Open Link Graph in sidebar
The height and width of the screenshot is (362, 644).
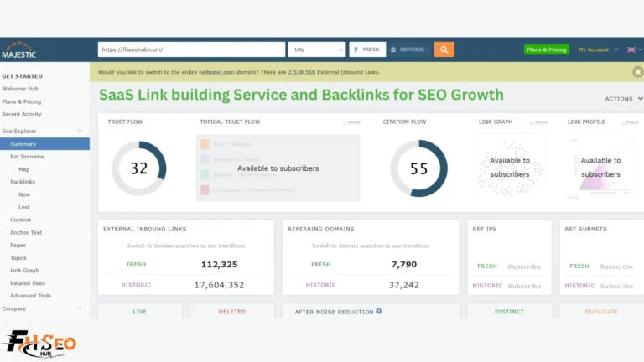[x=24, y=270]
